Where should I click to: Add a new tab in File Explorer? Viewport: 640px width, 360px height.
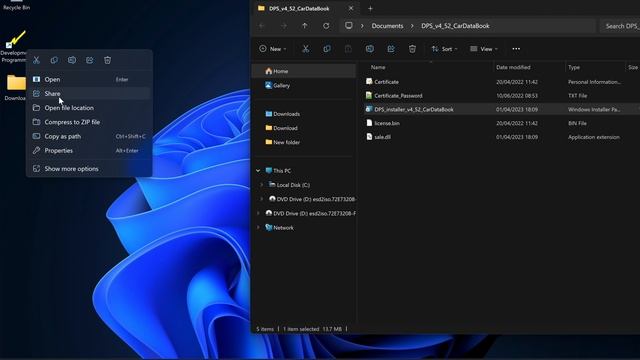pos(370,9)
